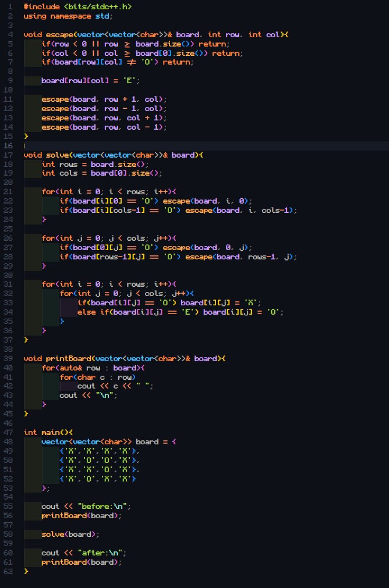Click the closing brace on line 37
The width and height of the screenshot is (389, 588).
pos(26,340)
